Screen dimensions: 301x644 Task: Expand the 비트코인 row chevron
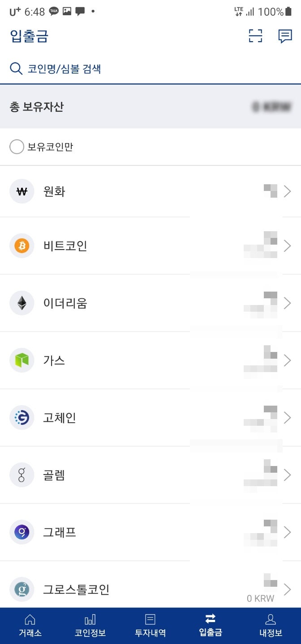[288, 246]
